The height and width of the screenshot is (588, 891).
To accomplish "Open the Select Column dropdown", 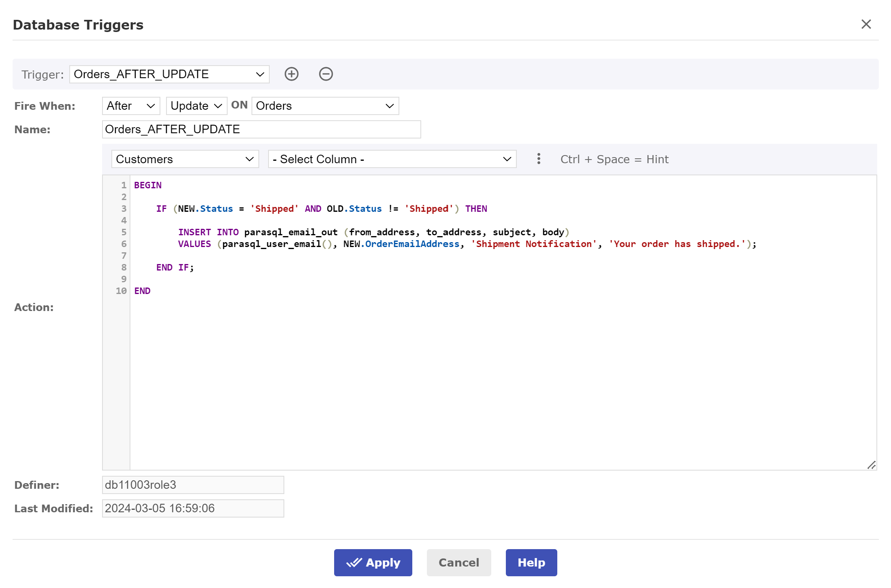I will click(x=392, y=159).
